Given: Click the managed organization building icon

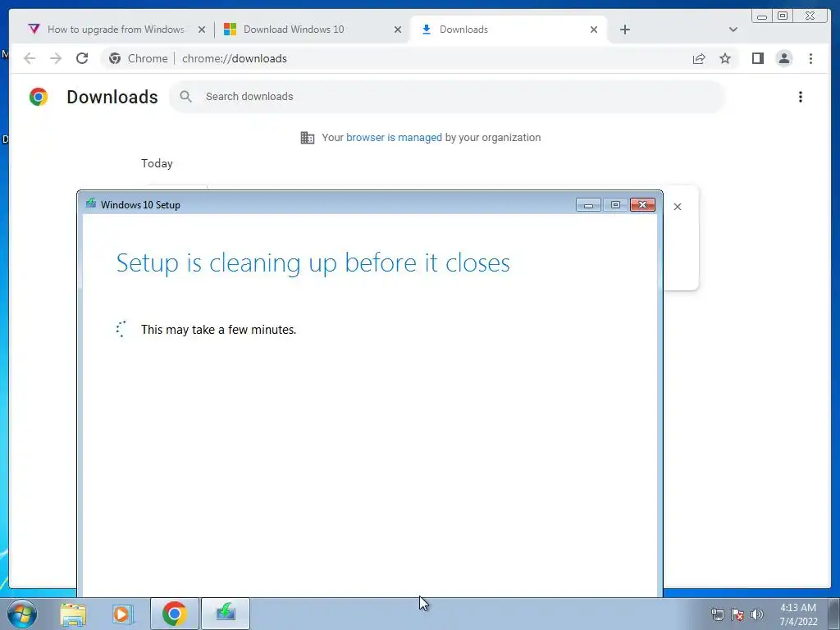Looking at the screenshot, I should coord(307,138).
